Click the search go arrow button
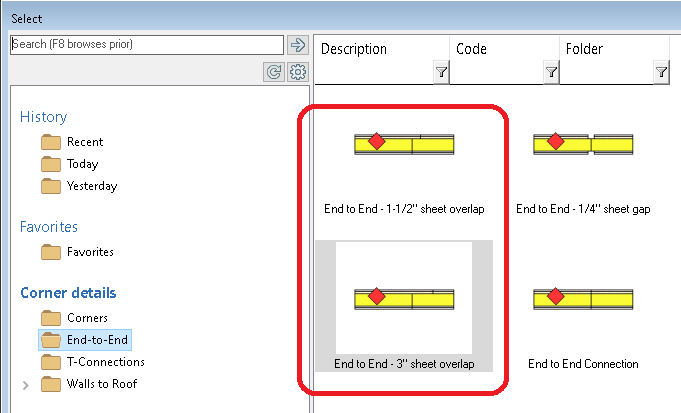 pyautogui.click(x=297, y=45)
